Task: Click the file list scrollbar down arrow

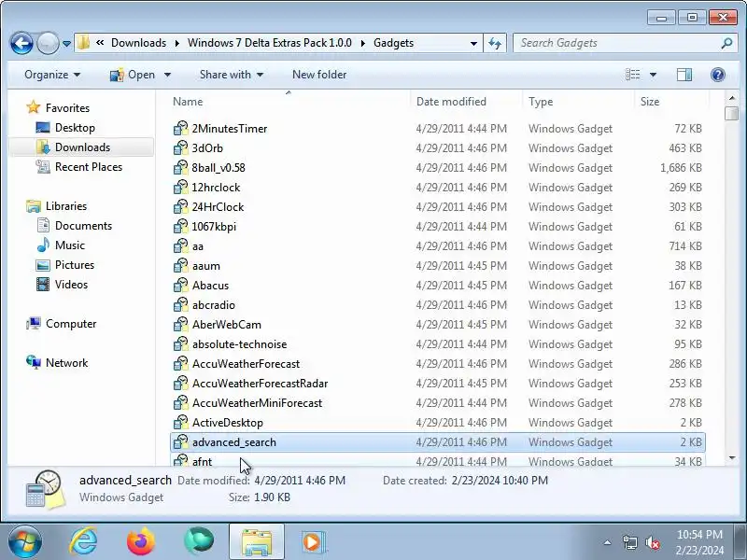Action: (x=732, y=458)
